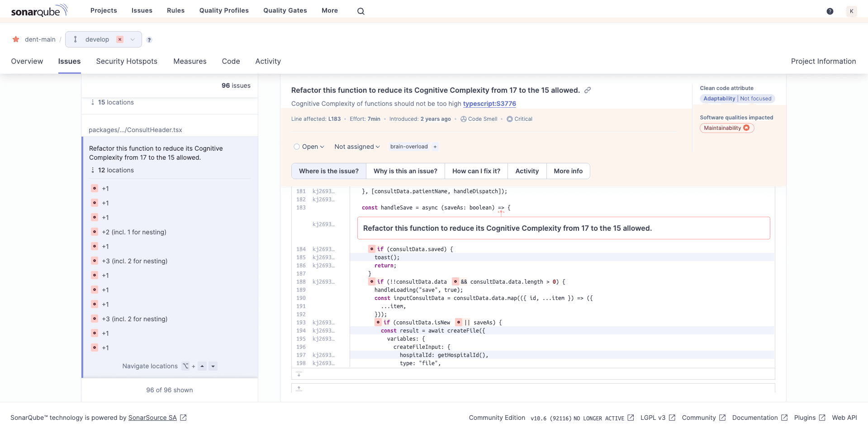Click the location marker on line 184
Image resolution: width=868 pixels, height=433 pixels.
(372, 249)
